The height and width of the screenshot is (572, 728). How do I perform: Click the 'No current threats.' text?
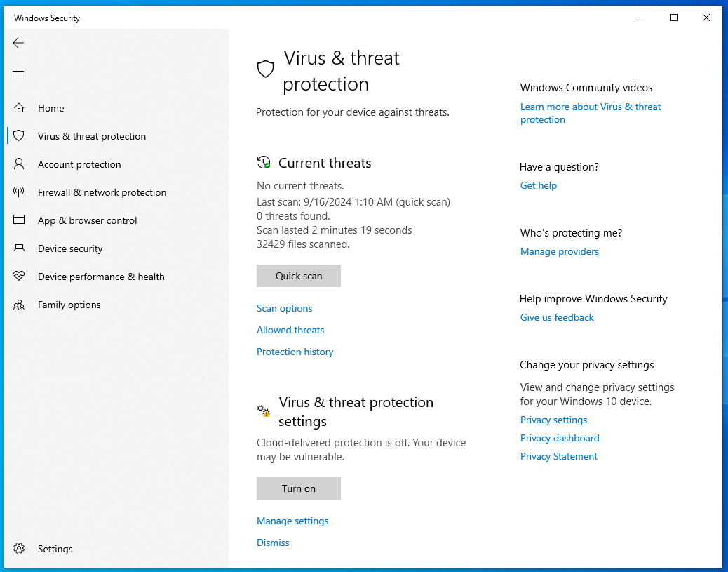[x=300, y=186]
